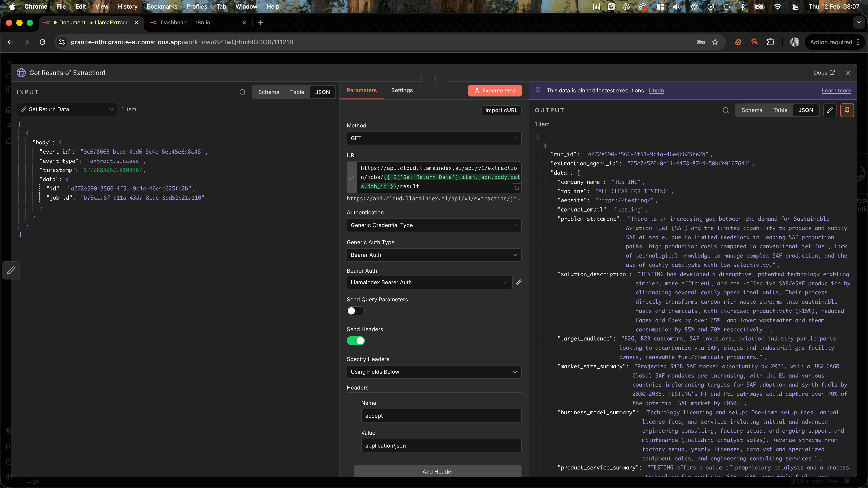The image size is (868, 488).
Task: Click the output panel search icon
Action: tap(725, 110)
